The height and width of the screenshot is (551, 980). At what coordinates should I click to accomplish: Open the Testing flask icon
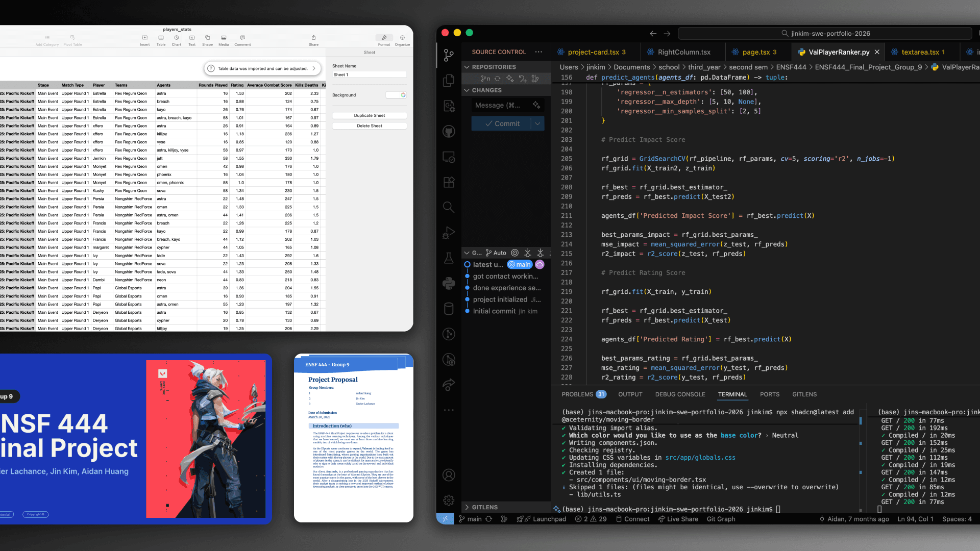(x=449, y=258)
